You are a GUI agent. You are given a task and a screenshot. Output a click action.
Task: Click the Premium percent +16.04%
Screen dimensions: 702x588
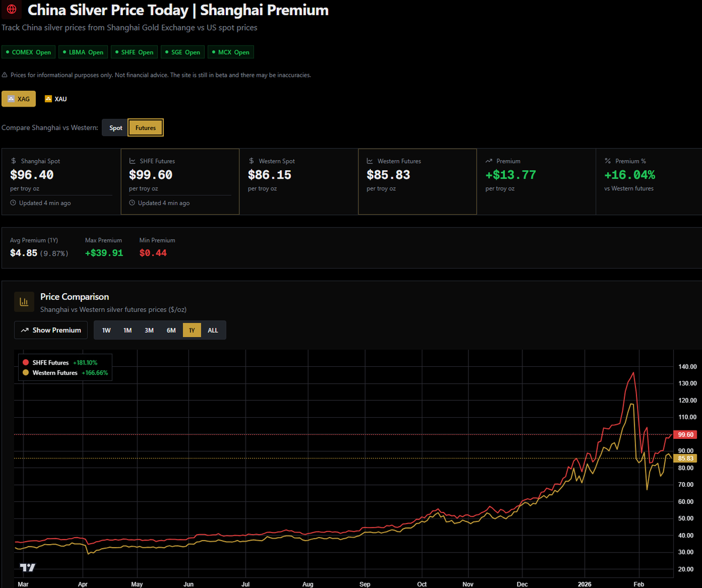[x=630, y=175]
